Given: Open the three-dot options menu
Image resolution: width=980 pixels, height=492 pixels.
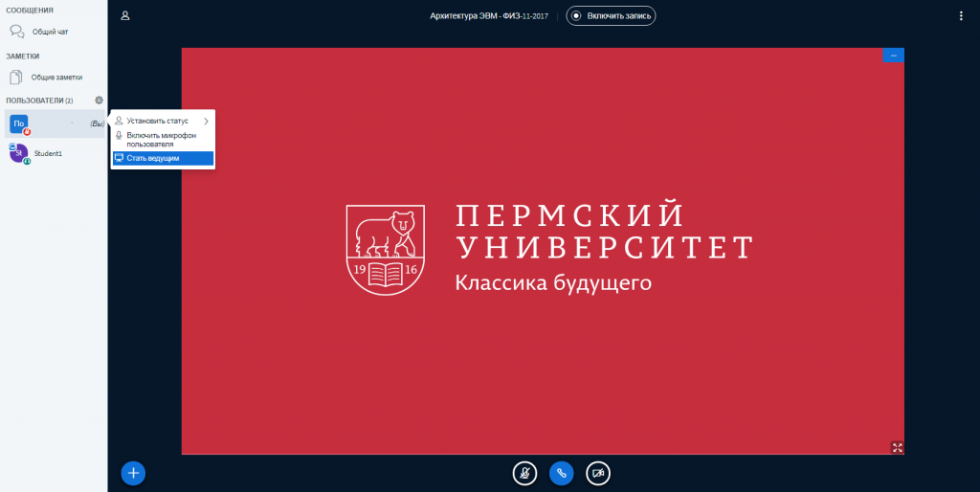Looking at the screenshot, I should coord(961,15).
